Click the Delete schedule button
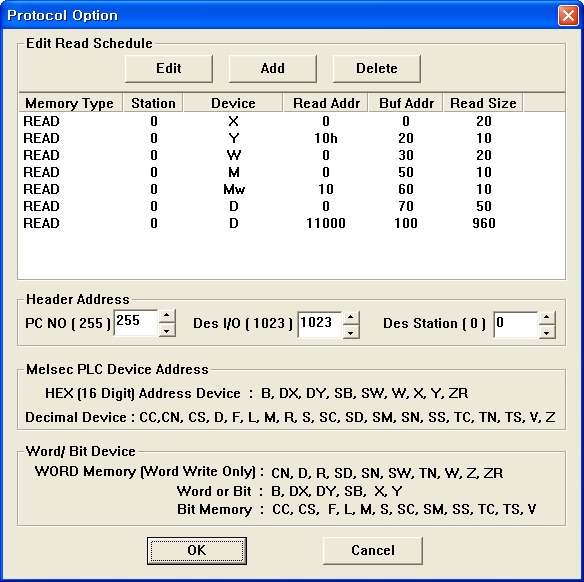This screenshot has height=582, width=584. coord(377,69)
